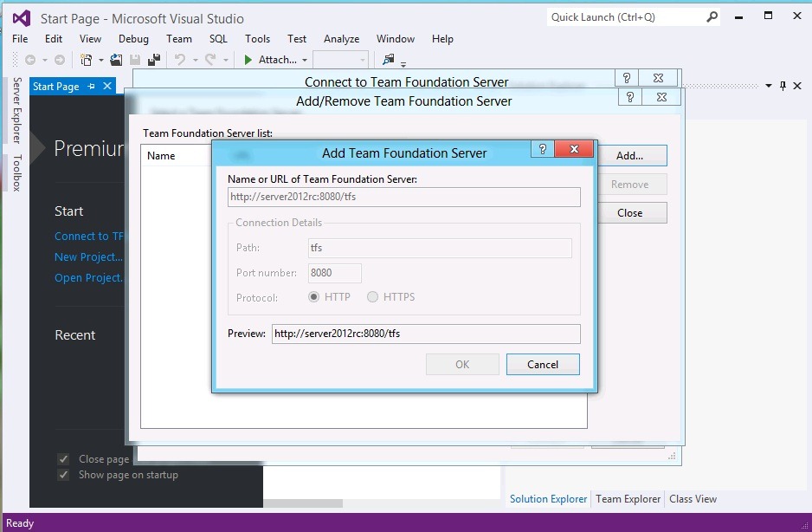The image size is (812, 532).
Task: Toggle the Show page on startup checkbox
Action: click(63, 475)
